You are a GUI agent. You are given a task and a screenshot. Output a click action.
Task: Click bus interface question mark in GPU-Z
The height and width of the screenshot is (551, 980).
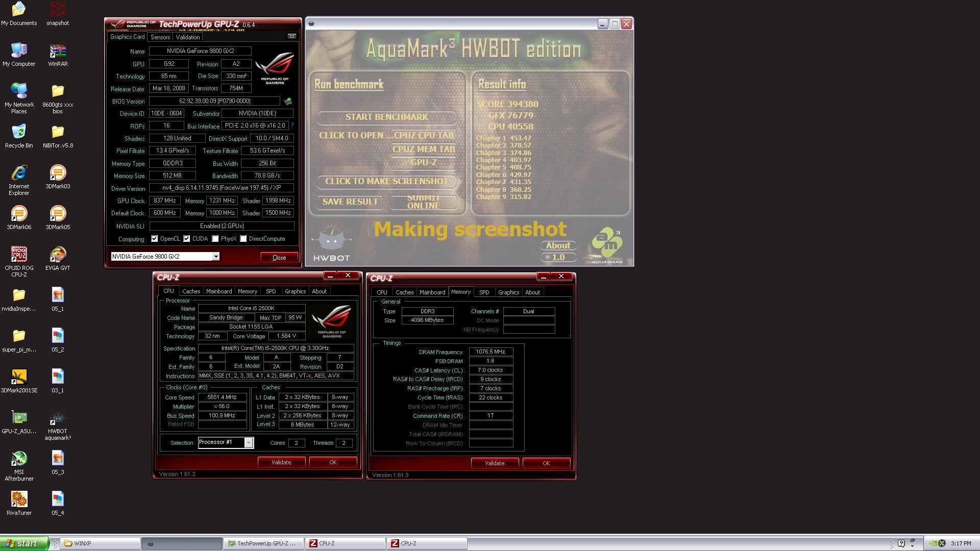(x=292, y=126)
